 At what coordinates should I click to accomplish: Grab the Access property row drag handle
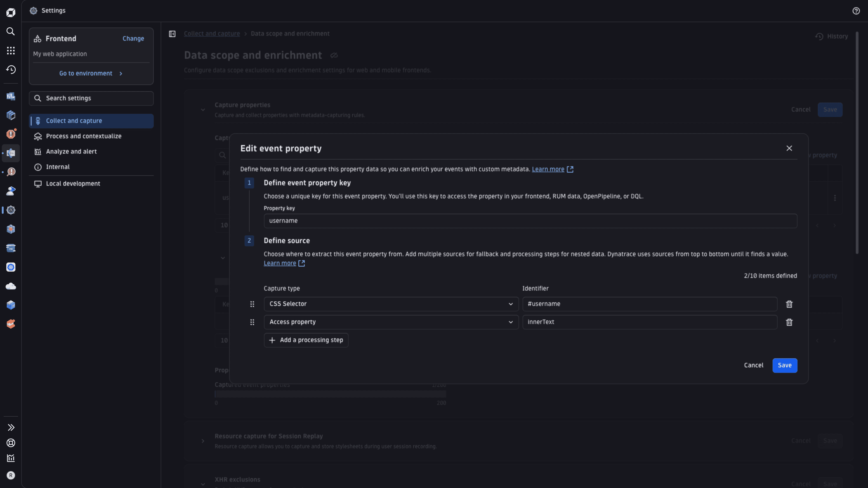252,322
